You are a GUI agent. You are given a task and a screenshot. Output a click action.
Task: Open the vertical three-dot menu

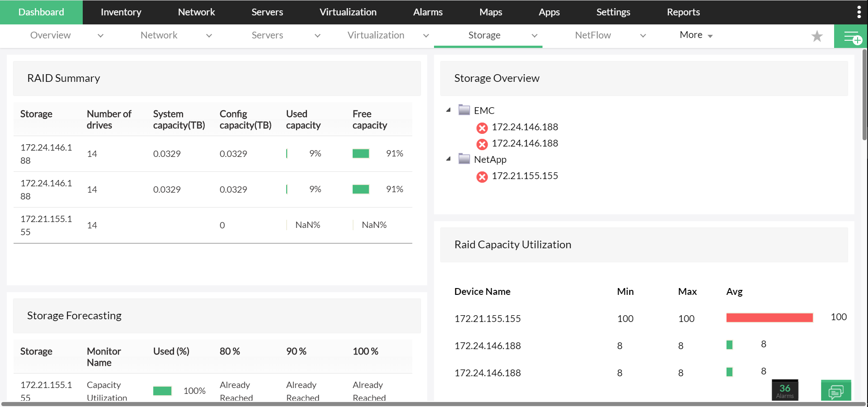click(859, 12)
